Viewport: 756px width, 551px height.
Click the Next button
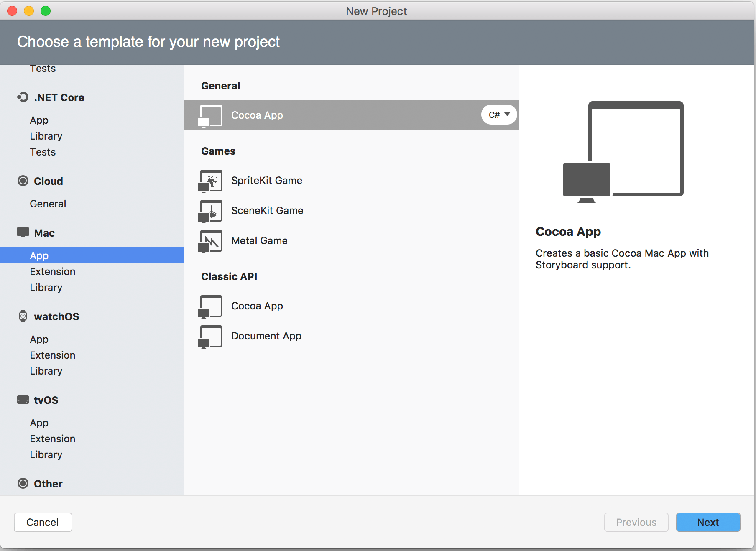[708, 522]
